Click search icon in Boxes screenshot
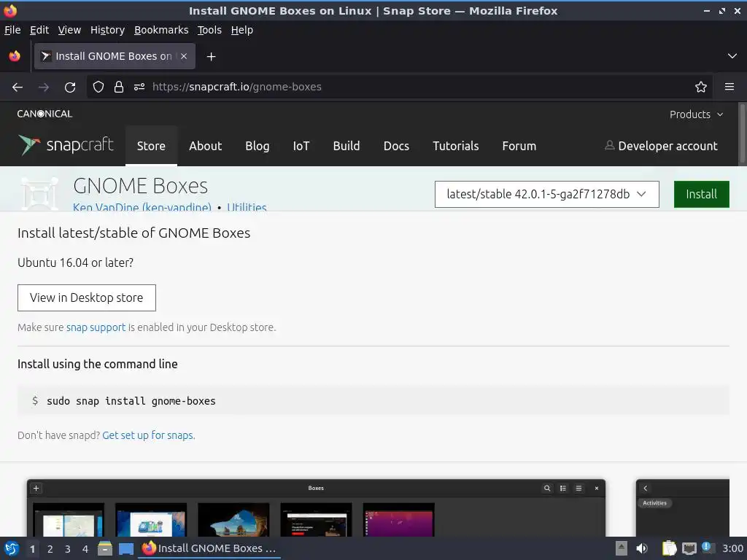Viewport: 747px width, 560px height. click(x=547, y=488)
